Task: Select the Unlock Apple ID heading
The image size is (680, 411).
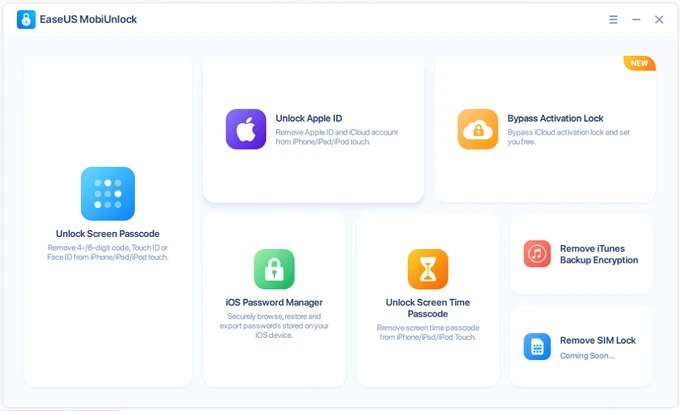Action: [x=308, y=118]
